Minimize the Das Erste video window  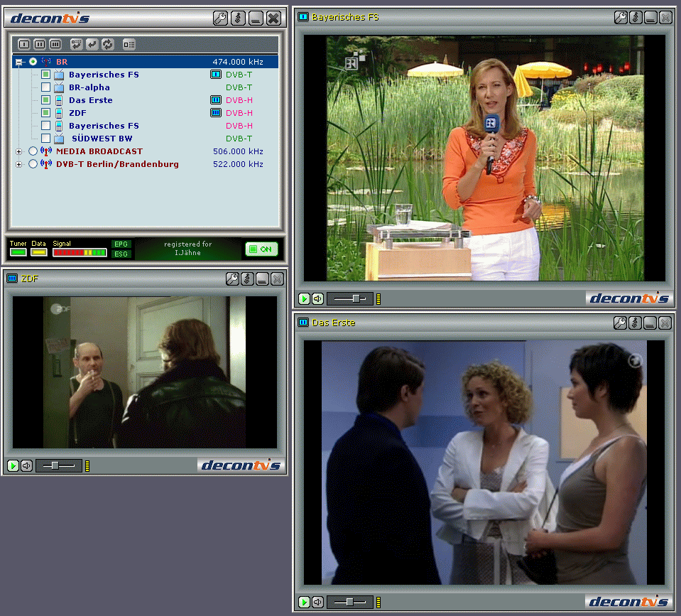pos(650,323)
